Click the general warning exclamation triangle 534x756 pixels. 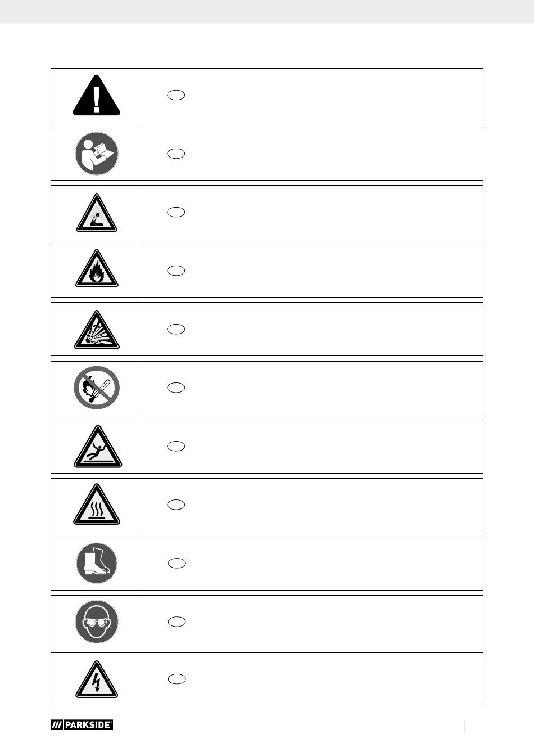click(97, 95)
